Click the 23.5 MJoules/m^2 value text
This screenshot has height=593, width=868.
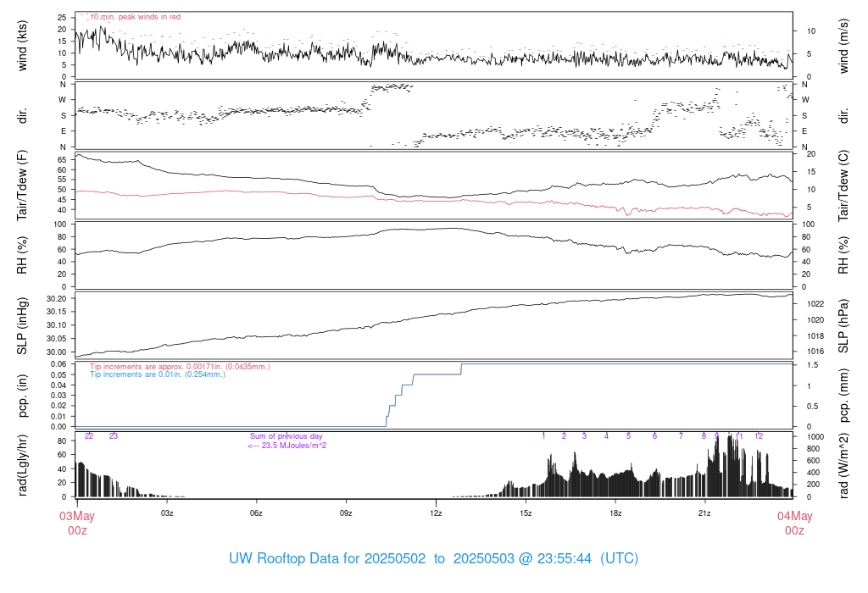(287, 446)
